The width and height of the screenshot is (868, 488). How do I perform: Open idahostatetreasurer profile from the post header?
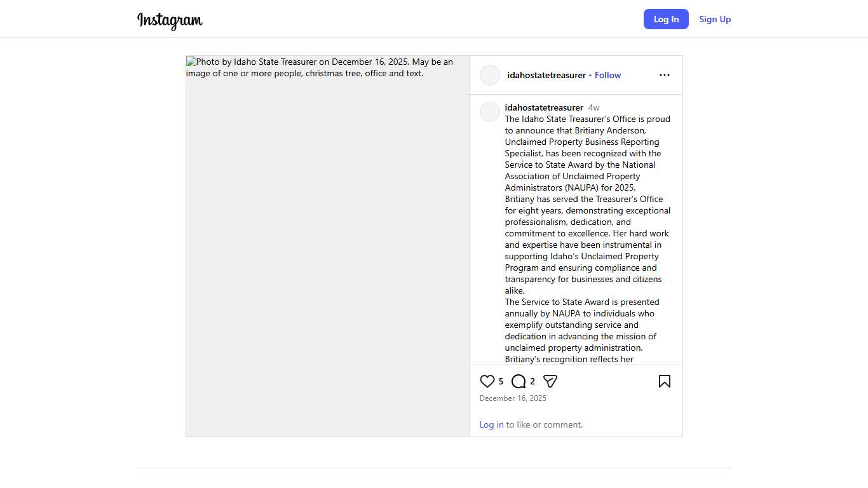[546, 75]
